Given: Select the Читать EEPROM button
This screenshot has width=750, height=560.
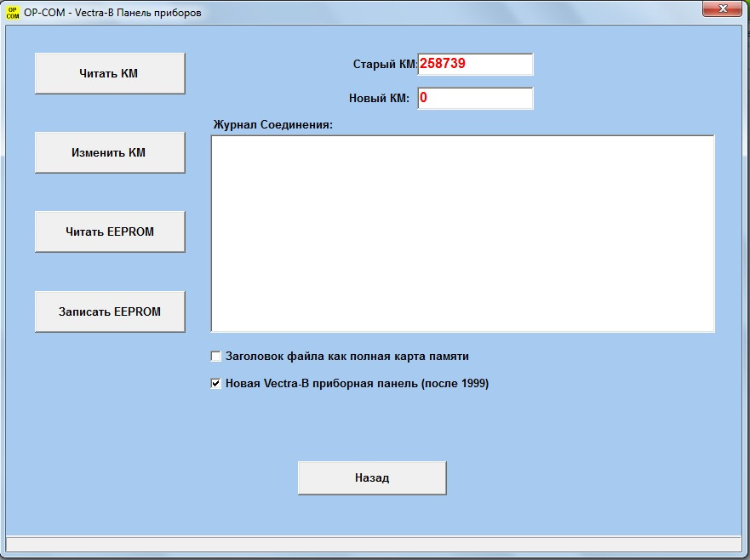Looking at the screenshot, I should click(x=110, y=232).
